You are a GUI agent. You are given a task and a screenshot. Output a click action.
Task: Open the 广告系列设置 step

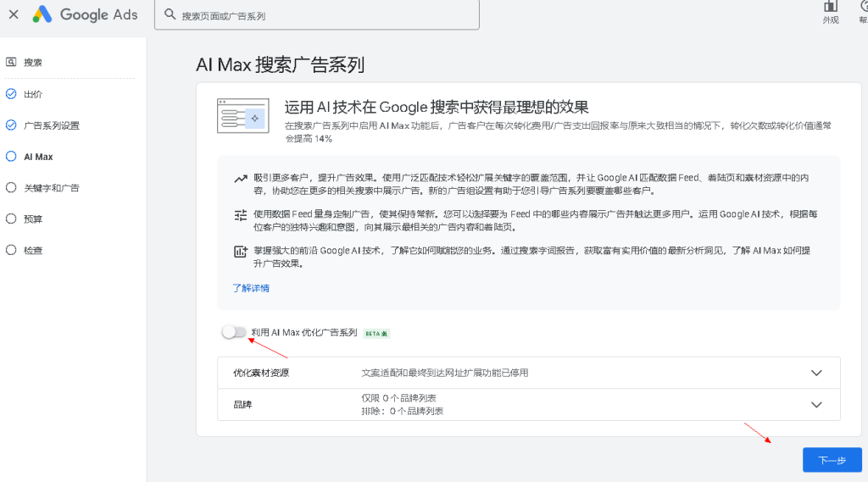52,125
